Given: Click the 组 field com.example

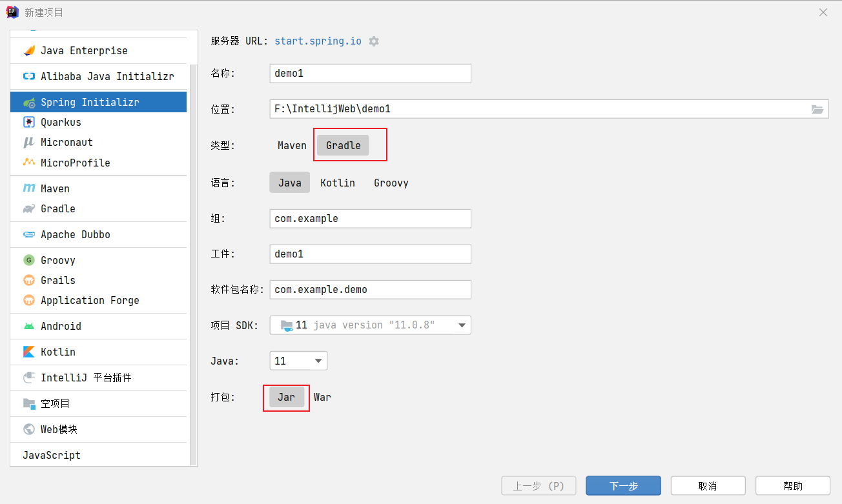Looking at the screenshot, I should coord(370,219).
